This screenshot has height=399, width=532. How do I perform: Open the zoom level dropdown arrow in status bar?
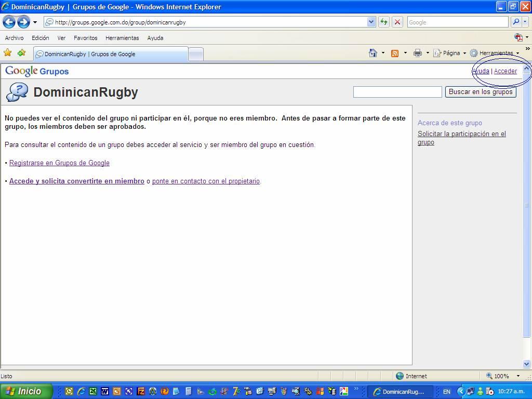(518, 376)
